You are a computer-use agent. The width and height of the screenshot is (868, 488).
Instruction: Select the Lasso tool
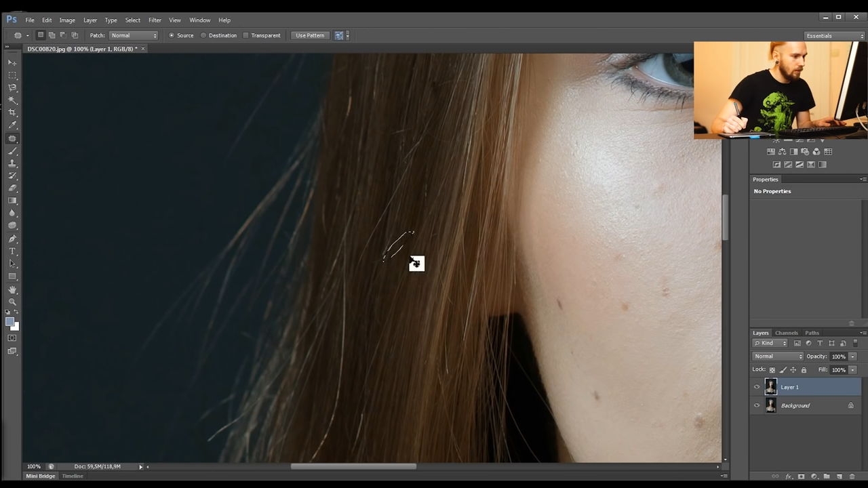pos(12,87)
